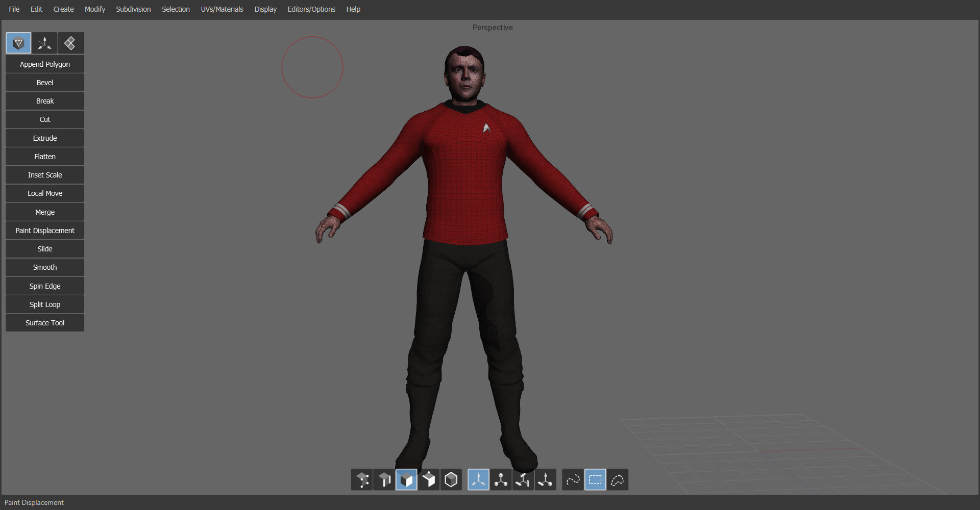The height and width of the screenshot is (510, 980).
Task: Open the Perspective view selector
Action: point(492,28)
